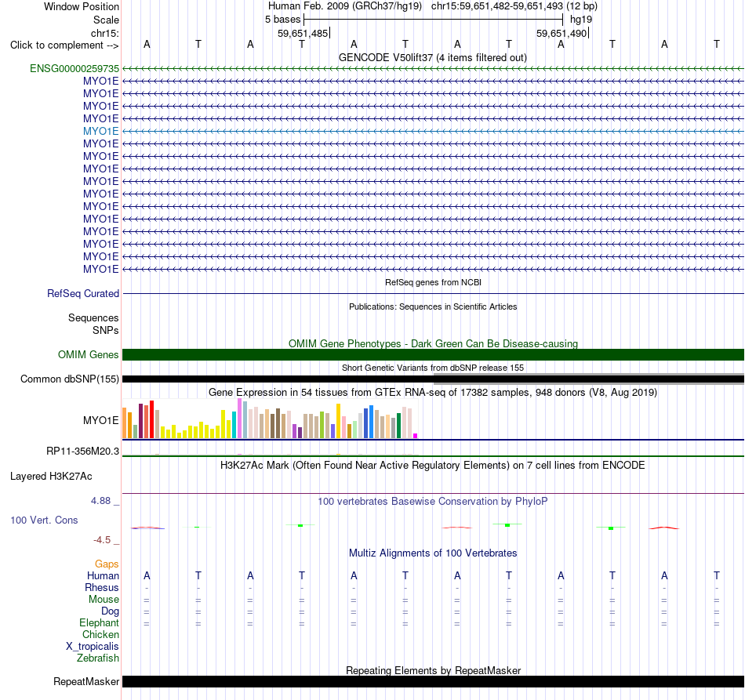The image size is (745, 700).
Task: Click the chr15:59,651,482-59,651,493 (12 bp) header text
Action: (514, 6)
